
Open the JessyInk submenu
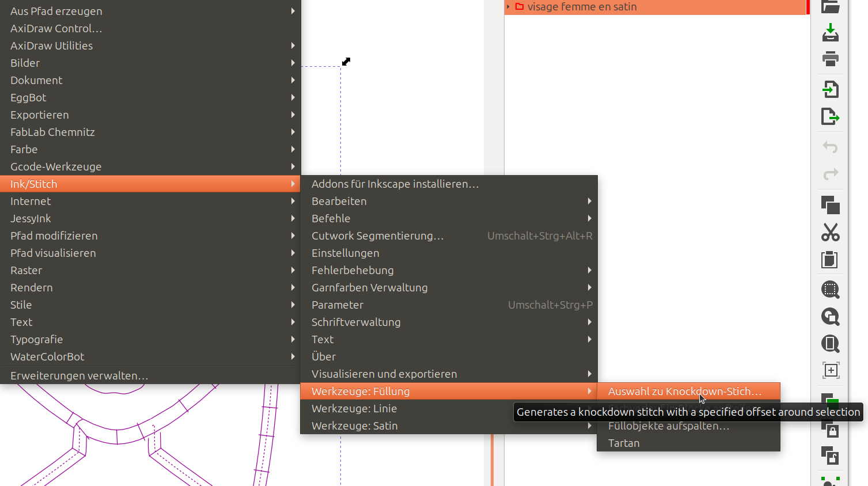[x=150, y=218]
